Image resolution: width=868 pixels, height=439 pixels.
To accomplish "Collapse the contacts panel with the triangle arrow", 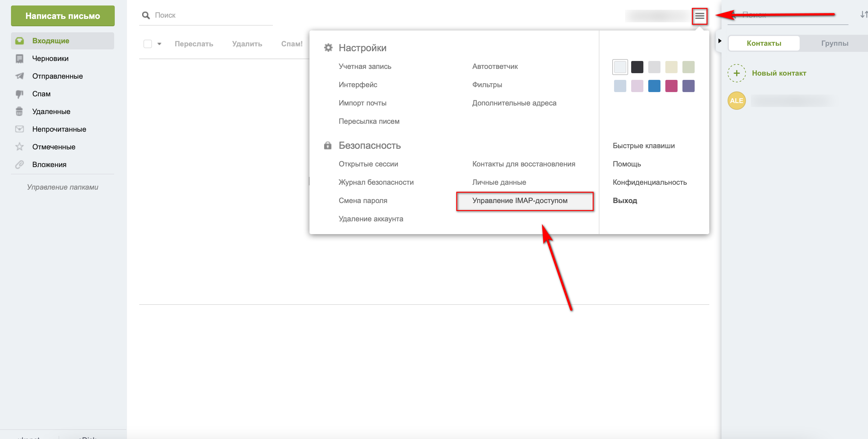I will pyautogui.click(x=719, y=41).
